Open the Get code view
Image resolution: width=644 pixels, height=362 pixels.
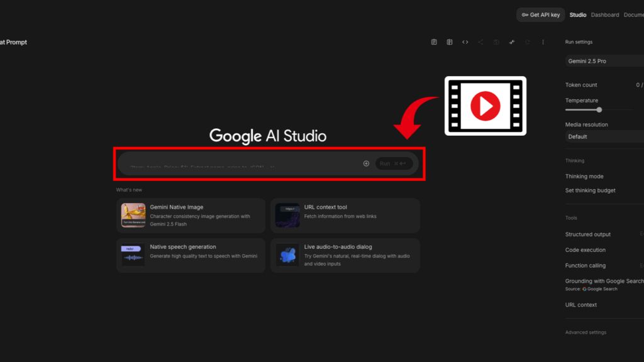(x=465, y=41)
